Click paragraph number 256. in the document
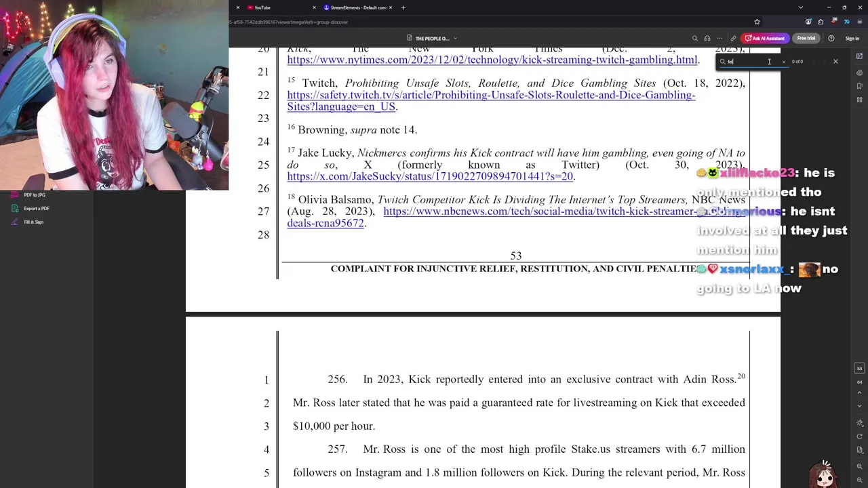868x488 pixels. click(338, 380)
